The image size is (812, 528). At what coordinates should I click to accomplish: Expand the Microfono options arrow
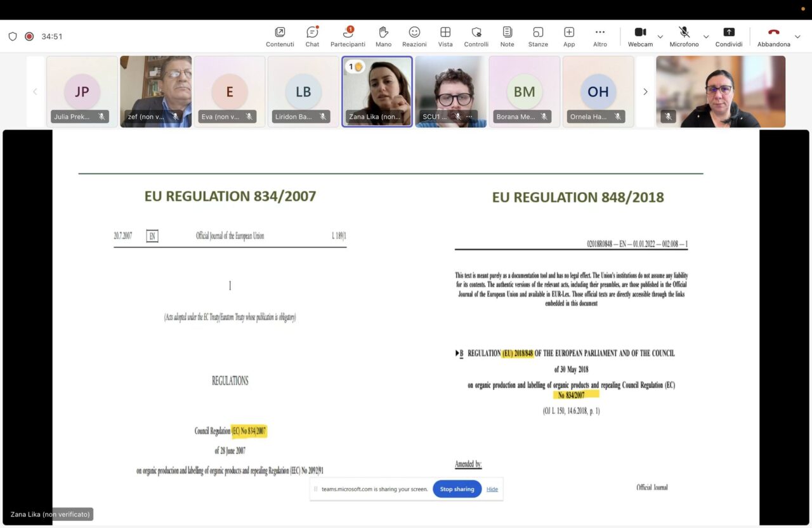tap(705, 37)
